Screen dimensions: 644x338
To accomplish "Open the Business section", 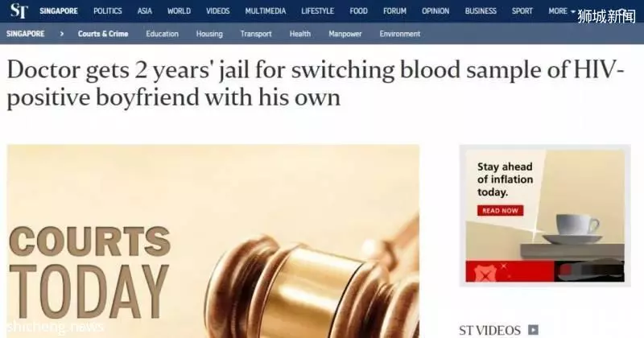I will click(481, 11).
